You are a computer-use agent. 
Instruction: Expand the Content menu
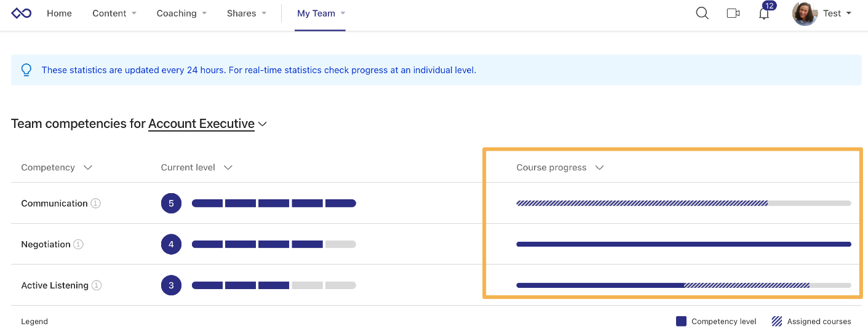[x=114, y=13]
